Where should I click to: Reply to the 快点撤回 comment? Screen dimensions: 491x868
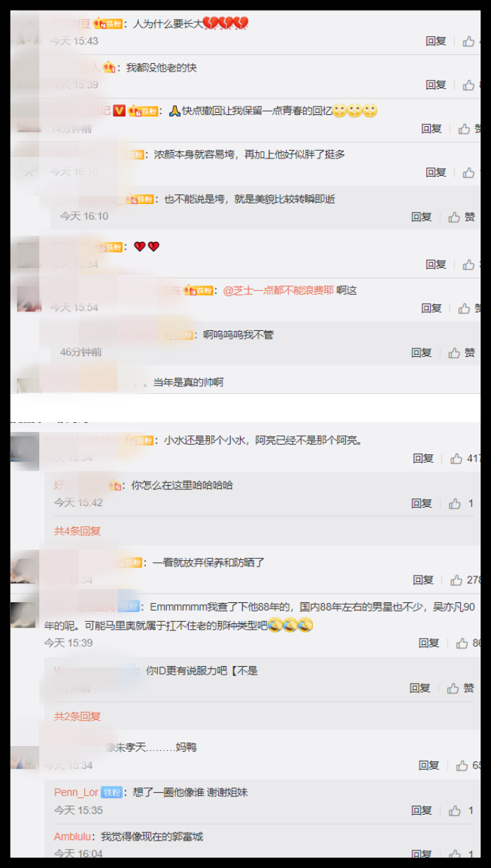(x=431, y=129)
